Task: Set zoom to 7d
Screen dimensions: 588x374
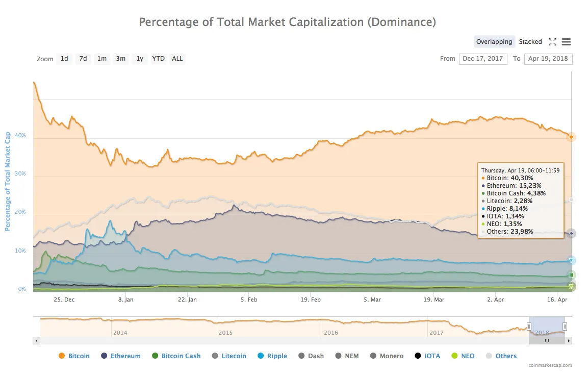Action: [83, 59]
